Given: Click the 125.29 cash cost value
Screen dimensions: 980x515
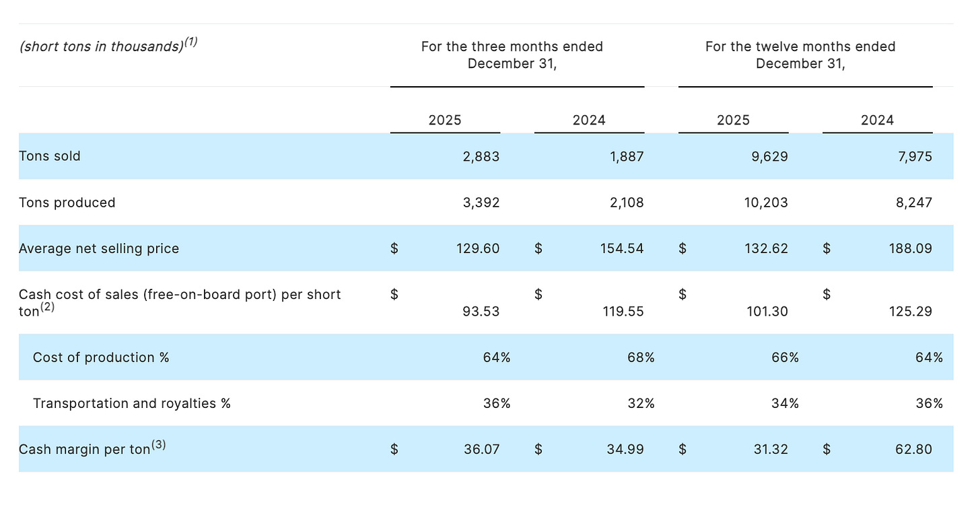Looking at the screenshot, I should pos(911,312).
